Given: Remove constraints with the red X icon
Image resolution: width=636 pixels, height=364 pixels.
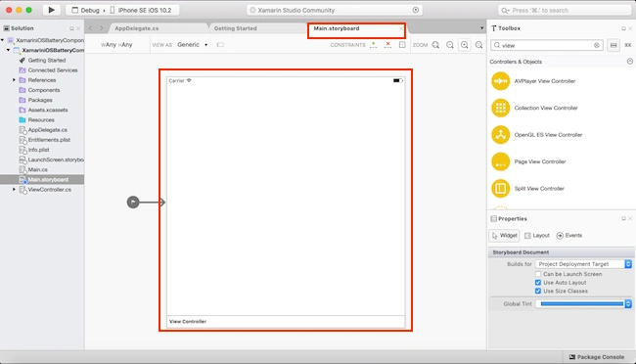Looking at the screenshot, I should point(387,45).
